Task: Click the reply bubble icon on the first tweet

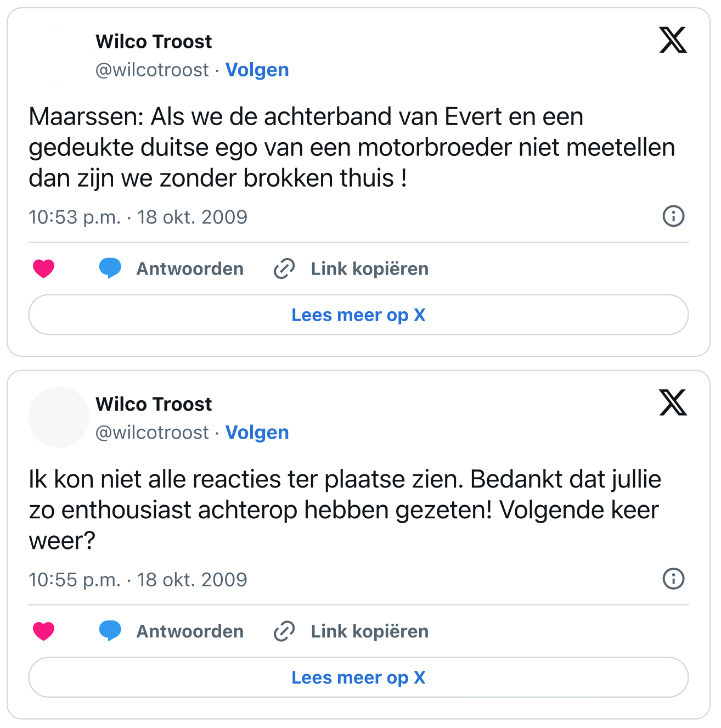Action: [x=110, y=268]
